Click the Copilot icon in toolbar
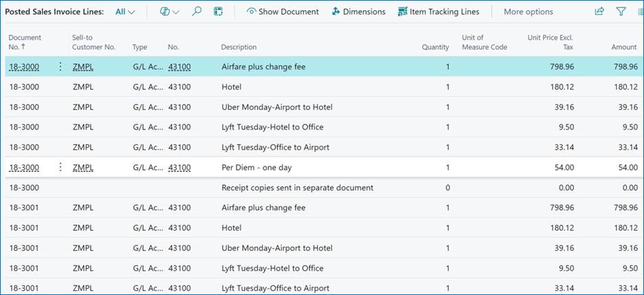The image size is (644, 295). pos(165,12)
